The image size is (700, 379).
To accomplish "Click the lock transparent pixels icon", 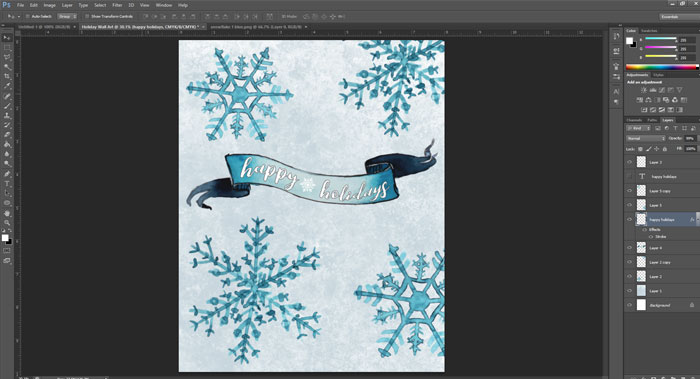I will [x=640, y=149].
